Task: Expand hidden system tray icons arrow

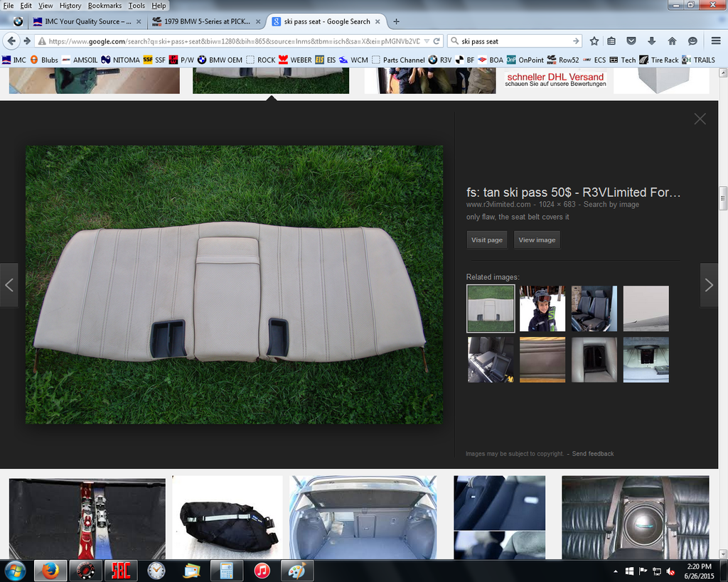Action: 615,571
